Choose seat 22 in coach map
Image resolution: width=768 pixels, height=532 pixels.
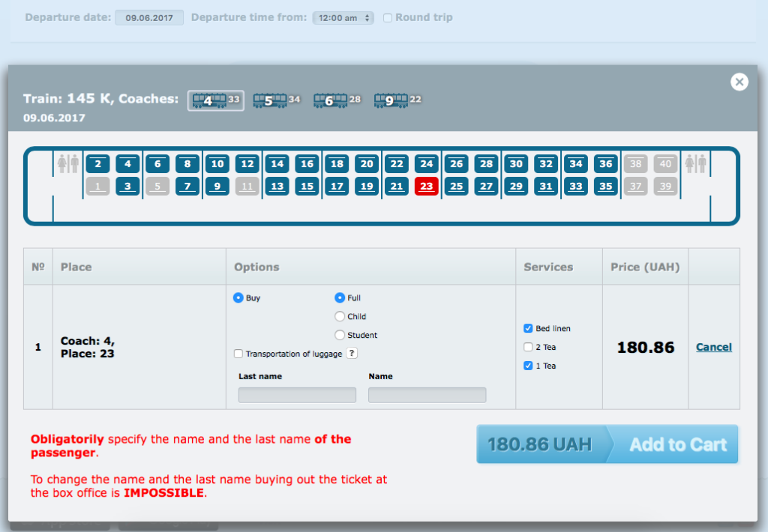(x=397, y=164)
